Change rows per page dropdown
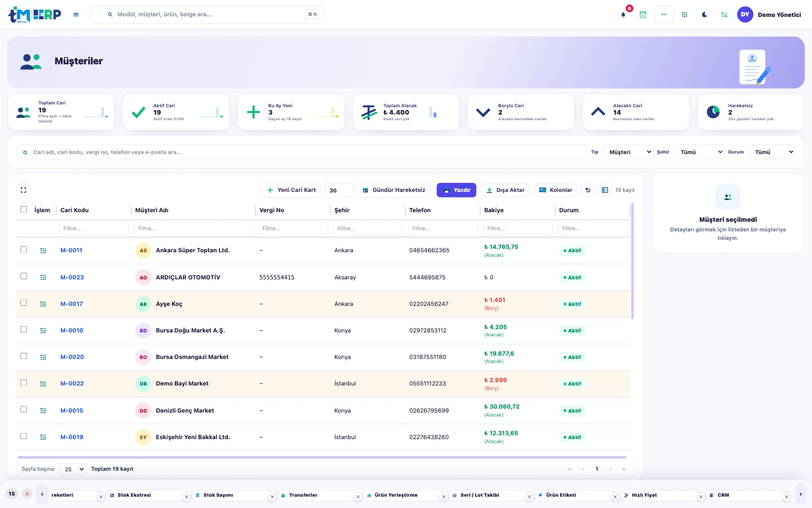Viewport: 812px width, 508px height. (x=72, y=469)
